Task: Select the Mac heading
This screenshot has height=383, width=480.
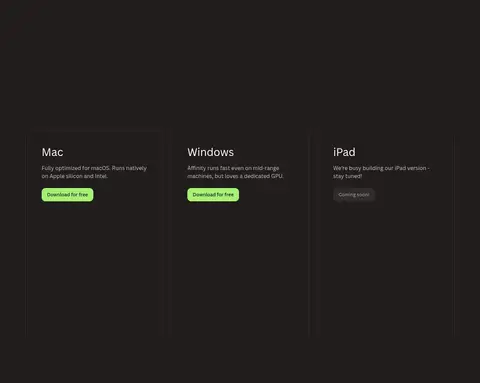Action: (52, 152)
